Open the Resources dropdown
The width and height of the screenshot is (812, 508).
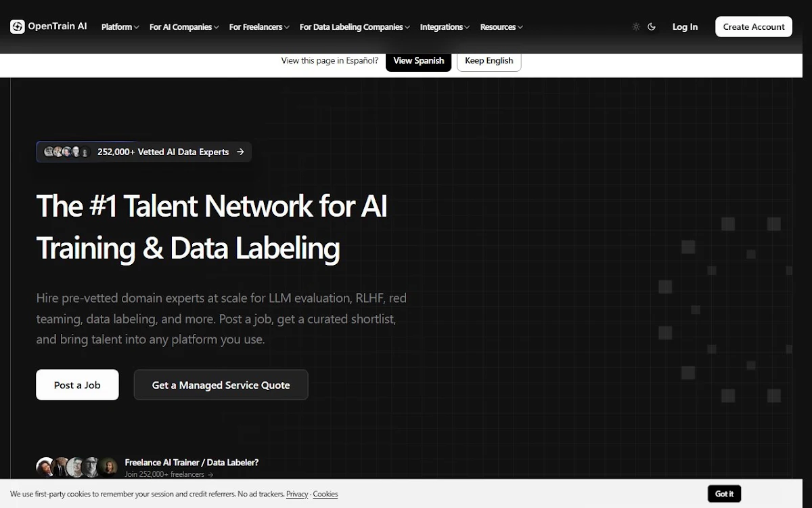pyautogui.click(x=501, y=27)
